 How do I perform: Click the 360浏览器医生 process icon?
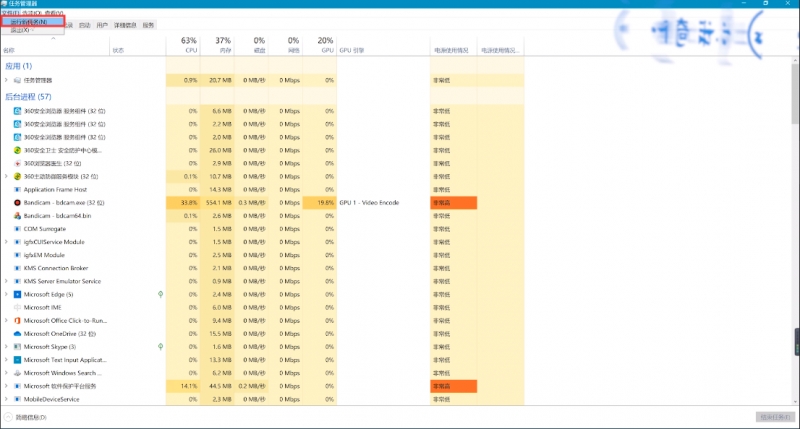tap(17, 163)
